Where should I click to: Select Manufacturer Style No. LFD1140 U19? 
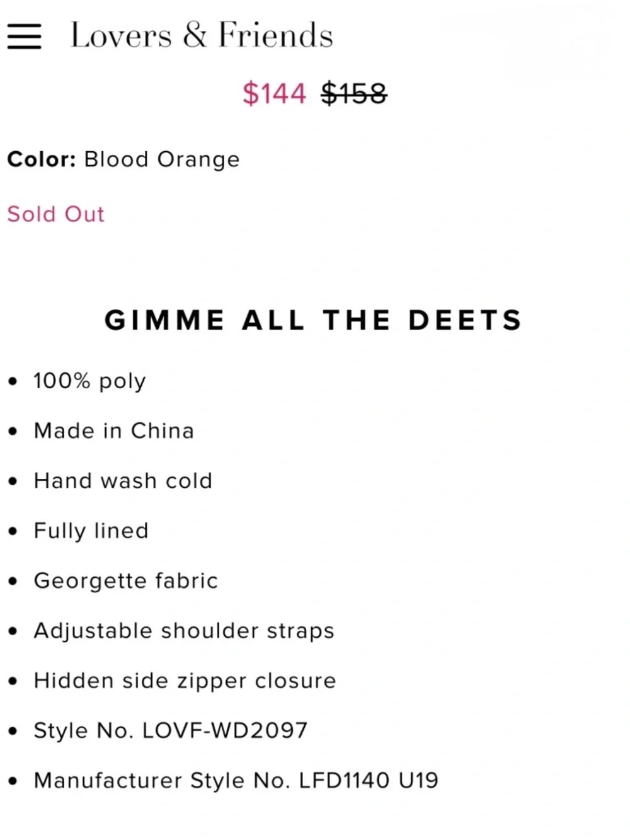click(x=236, y=780)
